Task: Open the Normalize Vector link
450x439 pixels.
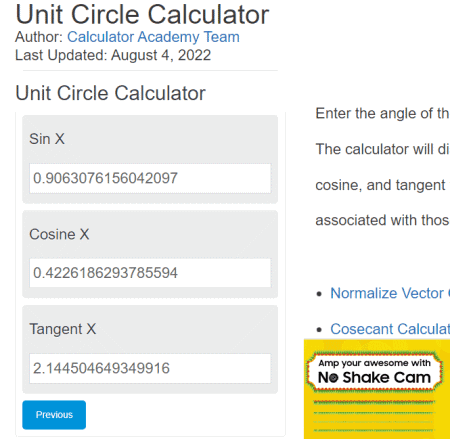Action: pos(390,293)
